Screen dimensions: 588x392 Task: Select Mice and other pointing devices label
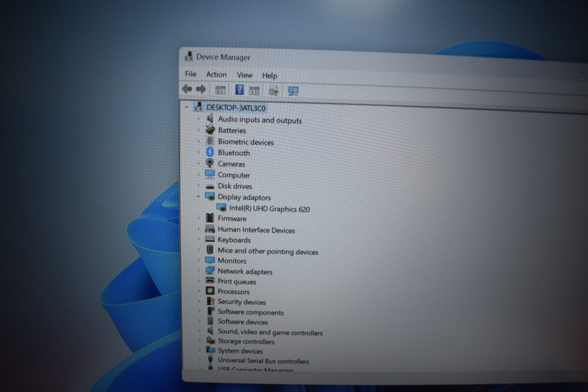[268, 251]
